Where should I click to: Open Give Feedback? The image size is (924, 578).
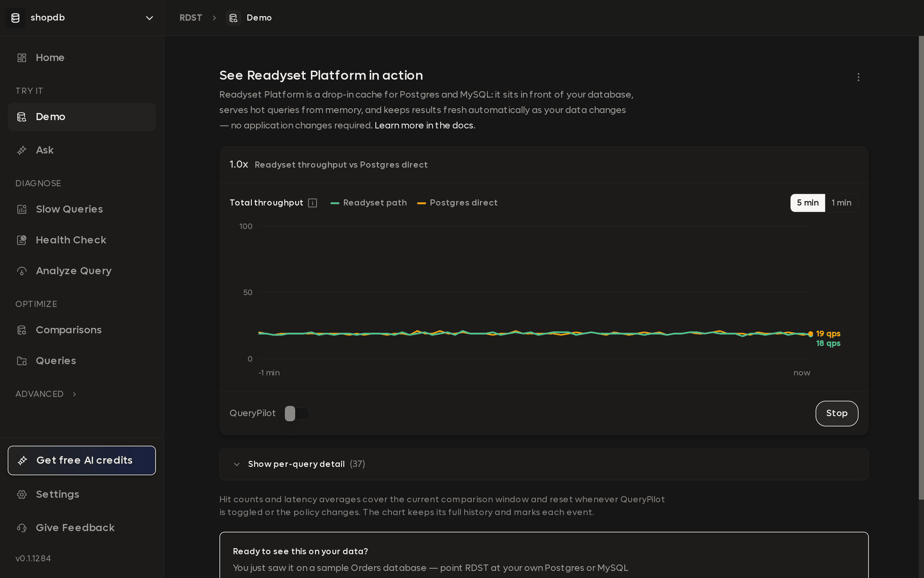[82, 528]
